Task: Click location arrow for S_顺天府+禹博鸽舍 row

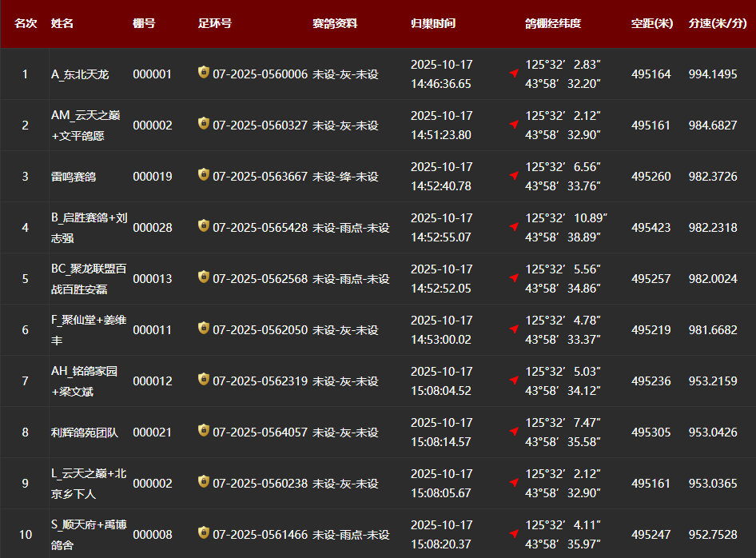Action: (x=514, y=534)
